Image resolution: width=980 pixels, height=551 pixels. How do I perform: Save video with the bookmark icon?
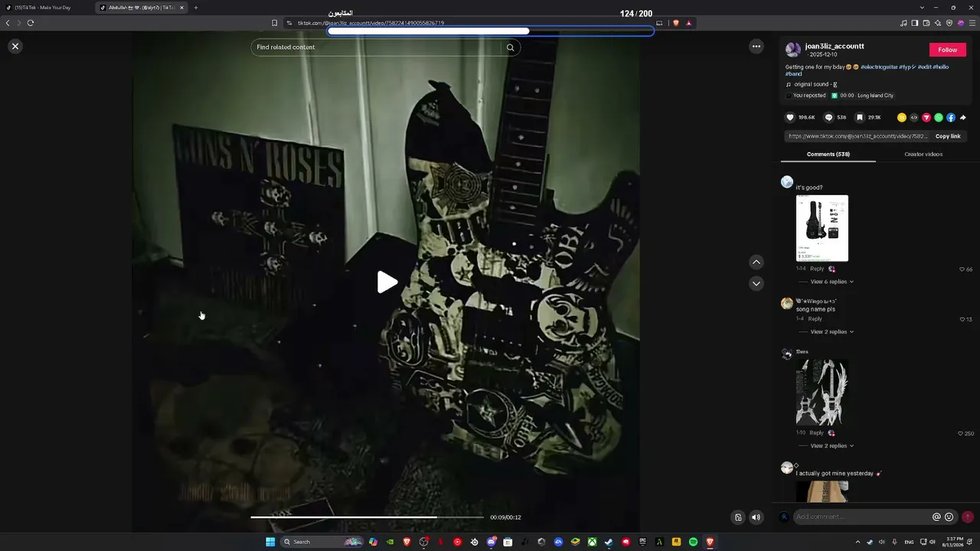(860, 118)
